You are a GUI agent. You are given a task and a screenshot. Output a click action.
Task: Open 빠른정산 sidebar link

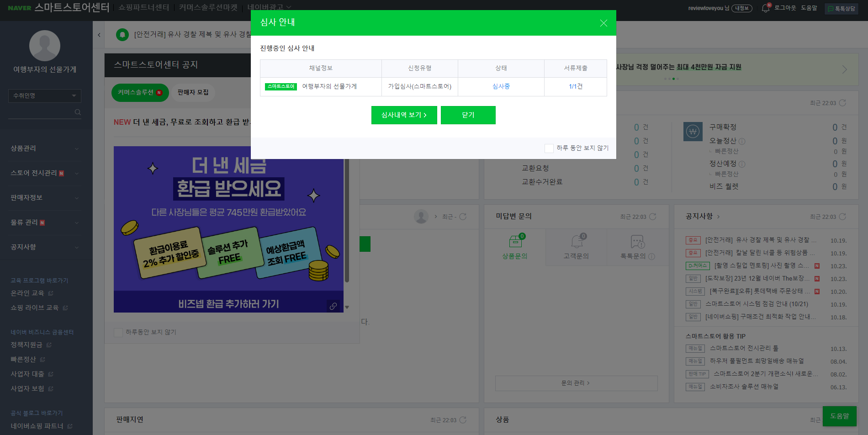[28, 360]
